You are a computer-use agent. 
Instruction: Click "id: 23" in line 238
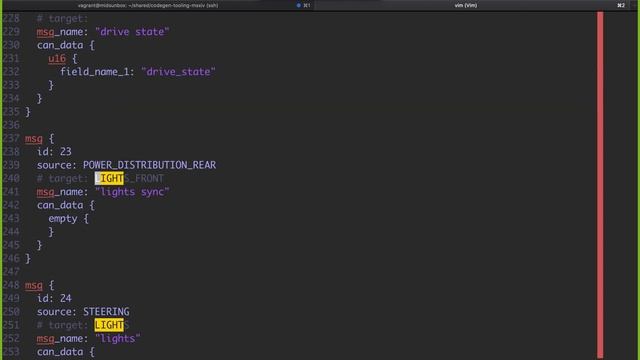(54, 152)
